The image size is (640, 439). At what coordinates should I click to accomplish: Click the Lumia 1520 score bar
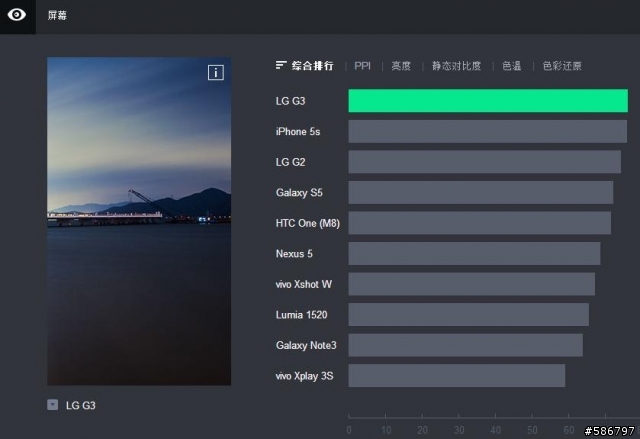pos(469,315)
